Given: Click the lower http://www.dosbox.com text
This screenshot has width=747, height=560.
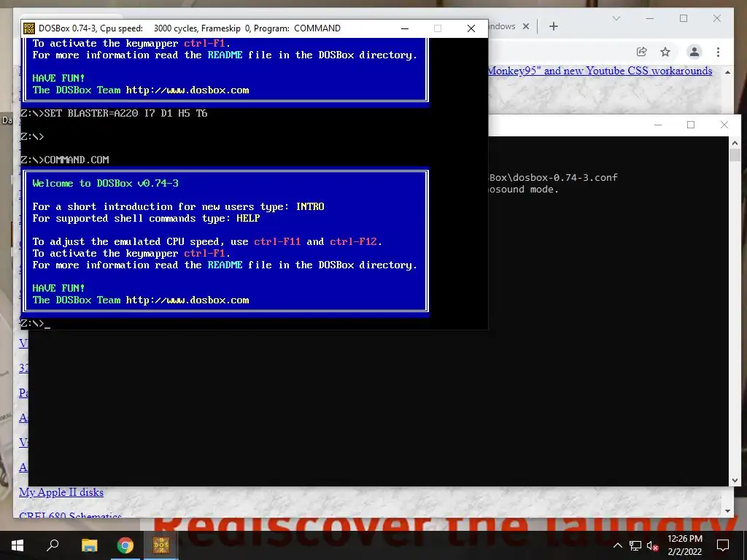Looking at the screenshot, I should [187, 300].
